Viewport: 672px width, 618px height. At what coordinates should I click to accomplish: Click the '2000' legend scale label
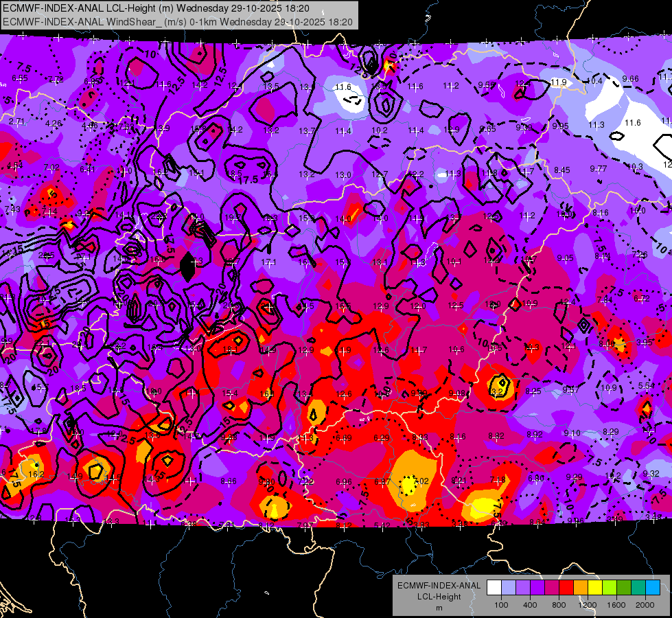645,605
